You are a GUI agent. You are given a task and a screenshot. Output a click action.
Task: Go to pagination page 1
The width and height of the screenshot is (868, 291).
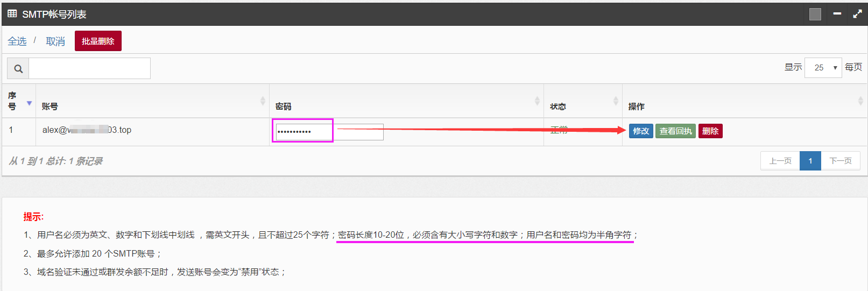point(810,161)
